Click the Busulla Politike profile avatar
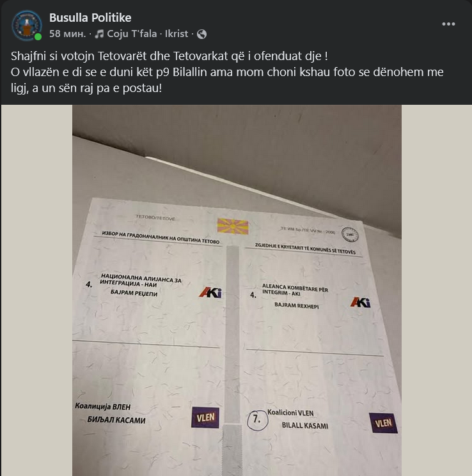This screenshot has width=472, height=476. pos(27,25)
